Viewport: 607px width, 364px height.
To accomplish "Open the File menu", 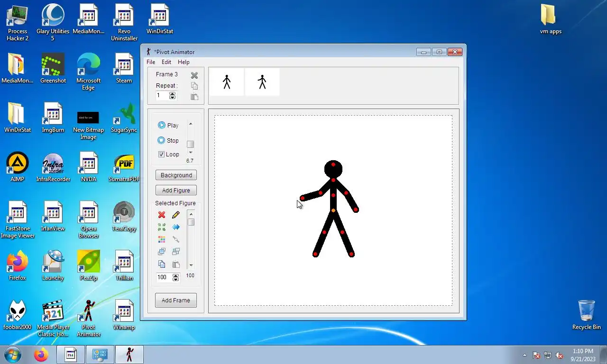I will (151, 62).
